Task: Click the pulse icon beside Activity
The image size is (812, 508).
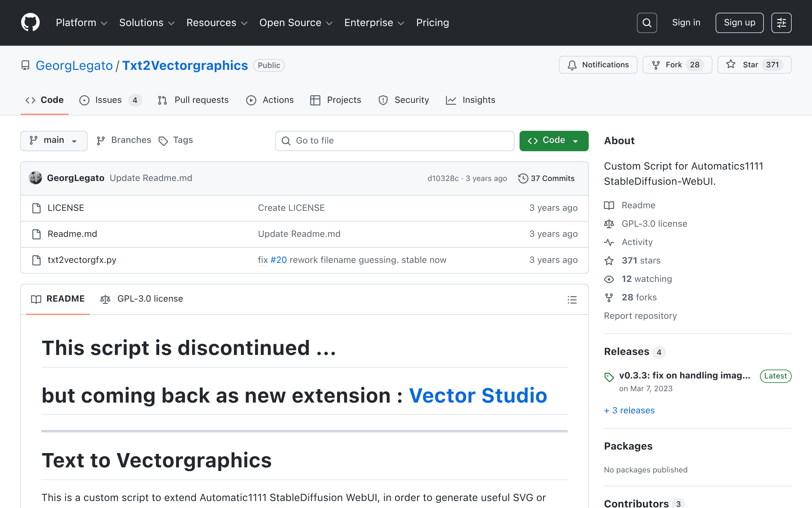Action: 609,242
